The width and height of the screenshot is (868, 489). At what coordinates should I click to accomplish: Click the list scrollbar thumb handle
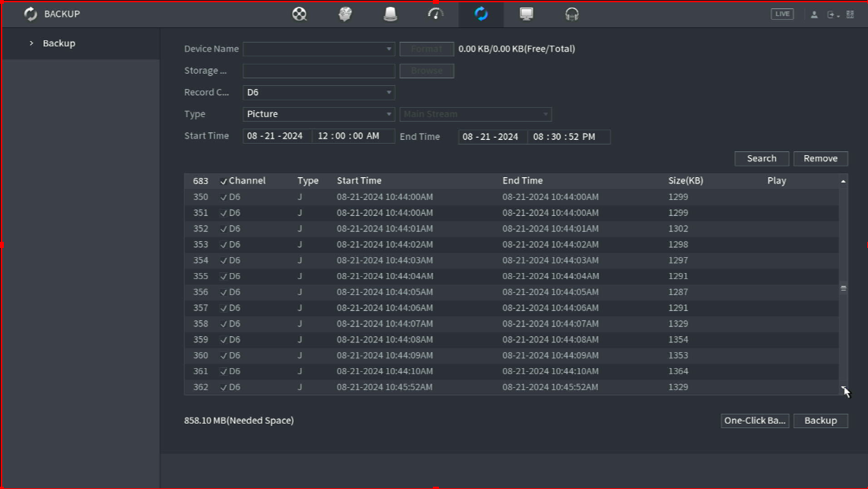click(843, 287)
